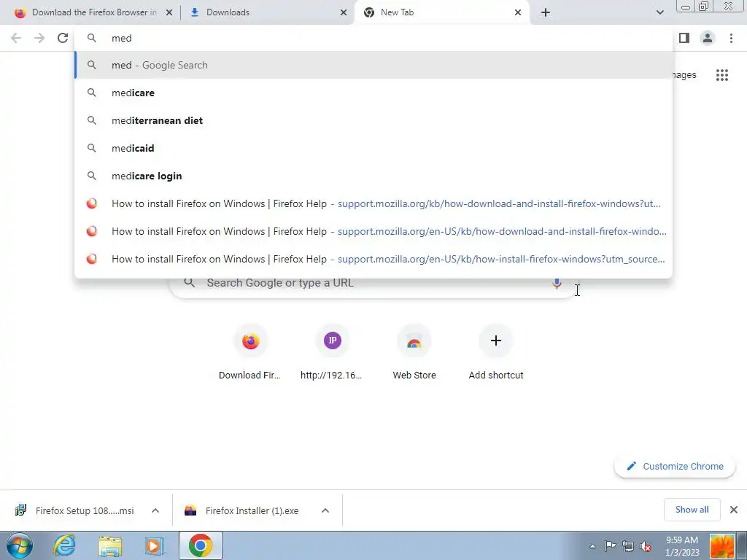Select the New Tab tab
This screenshot has height=560, width=747.
(x=442, y=12)
